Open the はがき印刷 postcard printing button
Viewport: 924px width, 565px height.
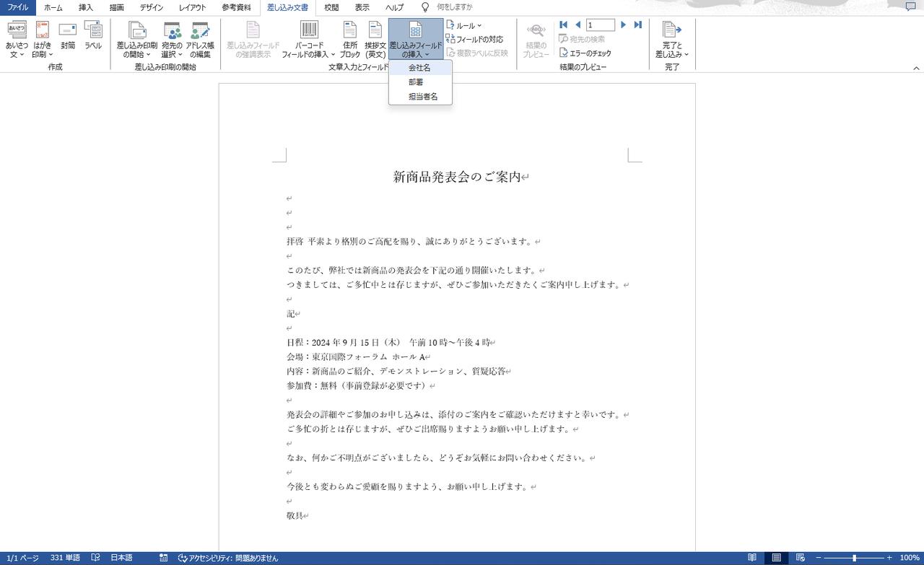click(42, 40)
